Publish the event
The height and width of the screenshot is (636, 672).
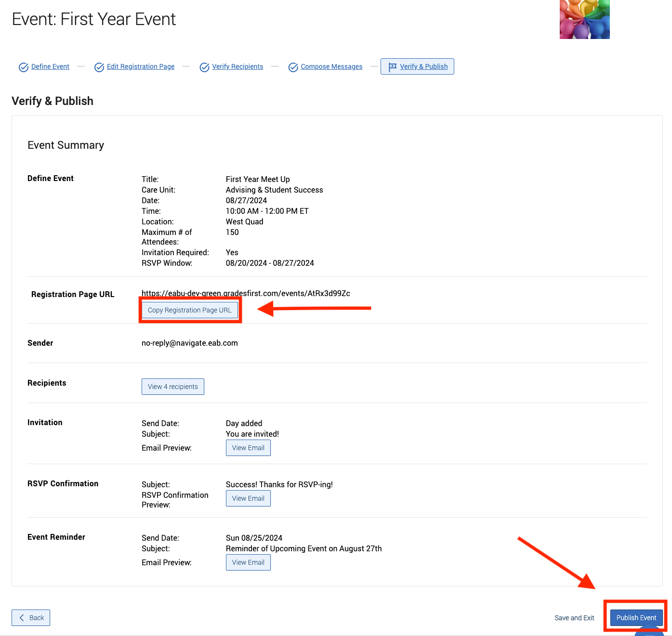[x=636, y=618]
